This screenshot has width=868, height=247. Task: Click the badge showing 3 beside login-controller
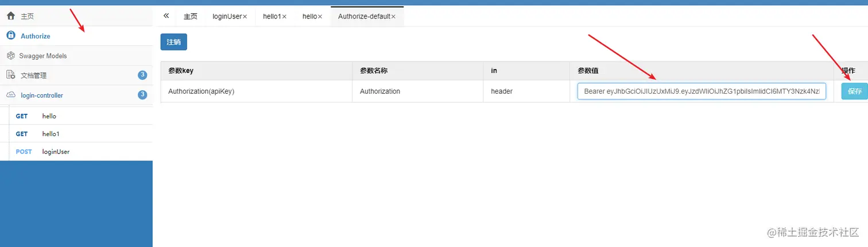click(x=142, y=95)
